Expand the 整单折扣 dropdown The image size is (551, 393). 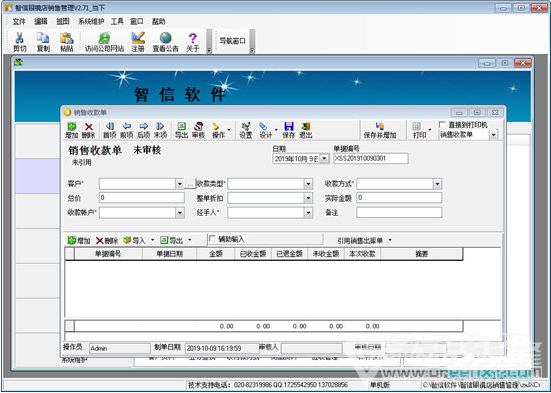click(x=308, y=198)
